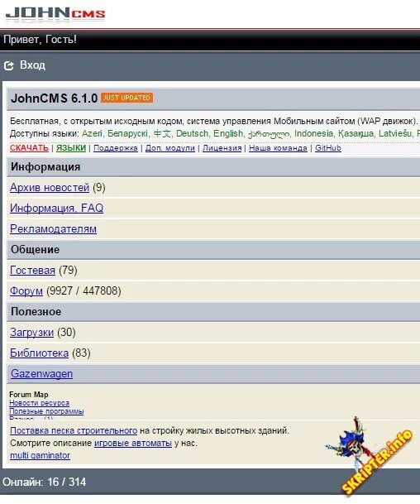Viewport: 420px width, 504px height.
Task: Open the Форум link
Action: click(x=26, y=290)
